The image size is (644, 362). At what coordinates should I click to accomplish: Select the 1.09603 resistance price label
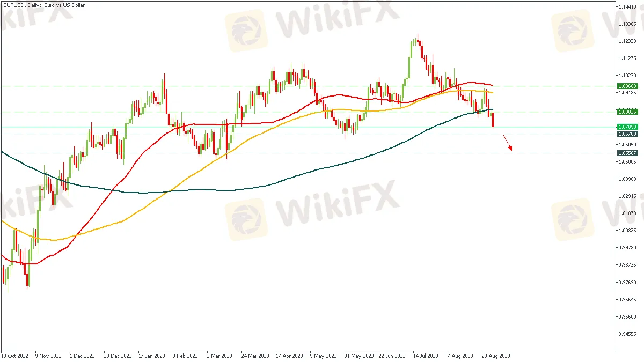[627, 86]
